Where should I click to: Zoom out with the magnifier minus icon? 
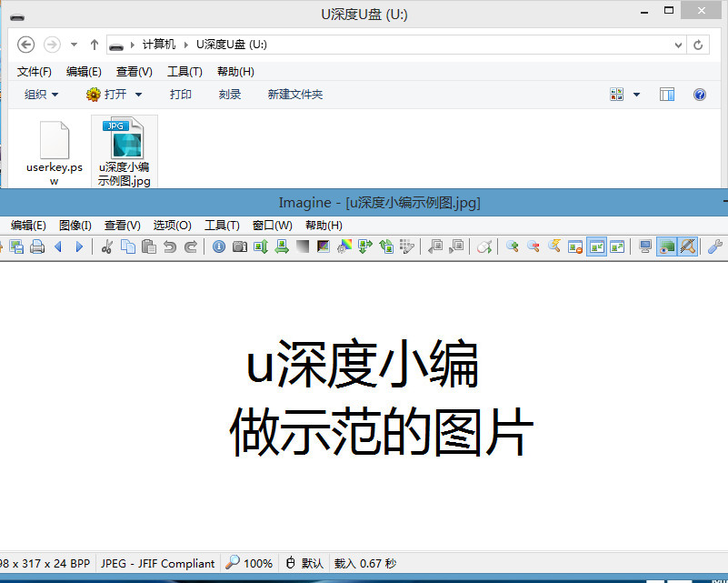click(533, 246)
